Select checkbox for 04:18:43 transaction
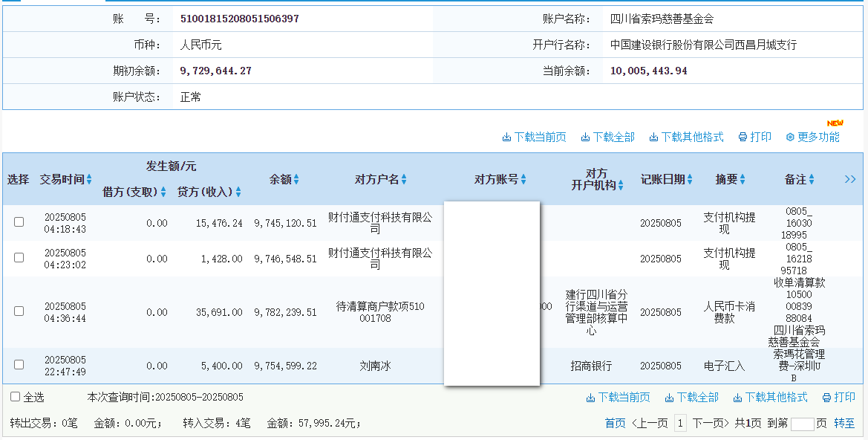868x440 pixels. (19, 222)
